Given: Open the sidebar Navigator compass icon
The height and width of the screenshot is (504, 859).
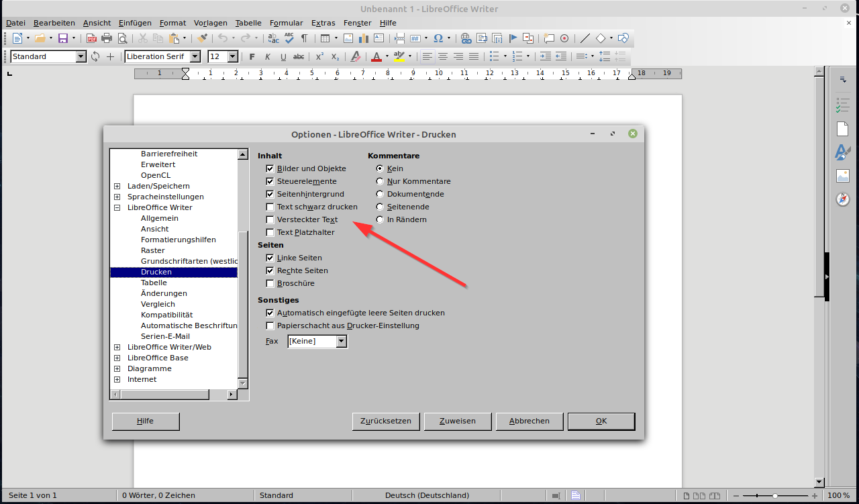Looking at the screenshot, I should point(843,199).
